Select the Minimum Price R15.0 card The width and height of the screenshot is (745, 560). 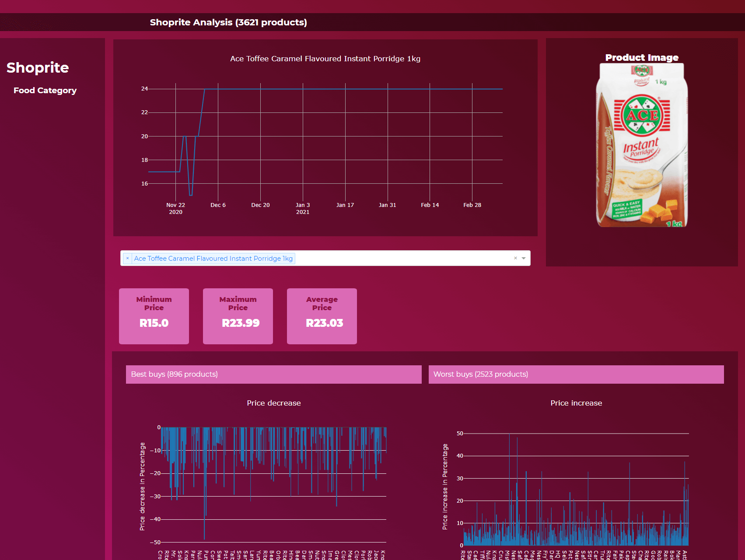[x=154, y=316]
